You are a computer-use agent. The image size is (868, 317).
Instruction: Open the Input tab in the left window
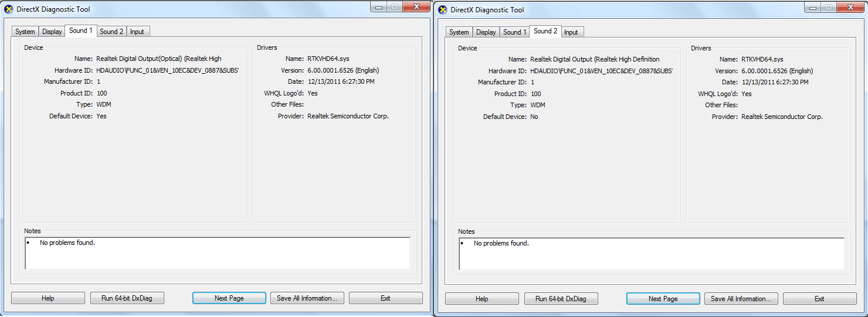tap(137, 32)
